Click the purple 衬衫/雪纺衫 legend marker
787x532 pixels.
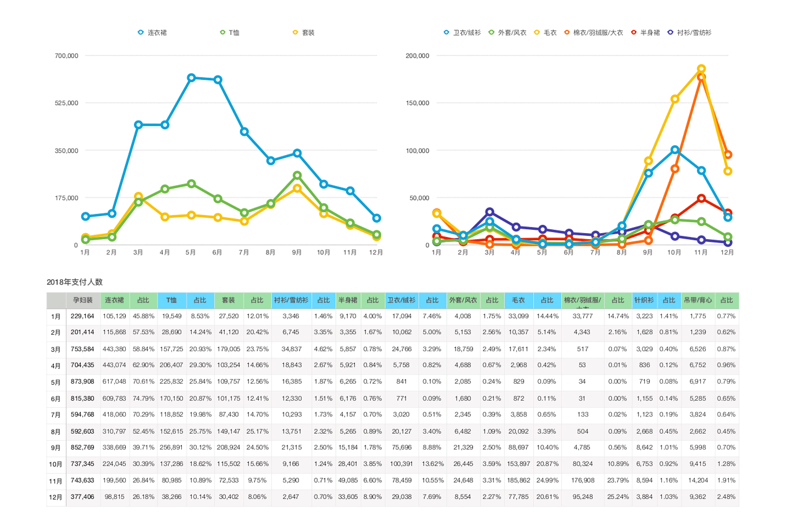point(670,32)
